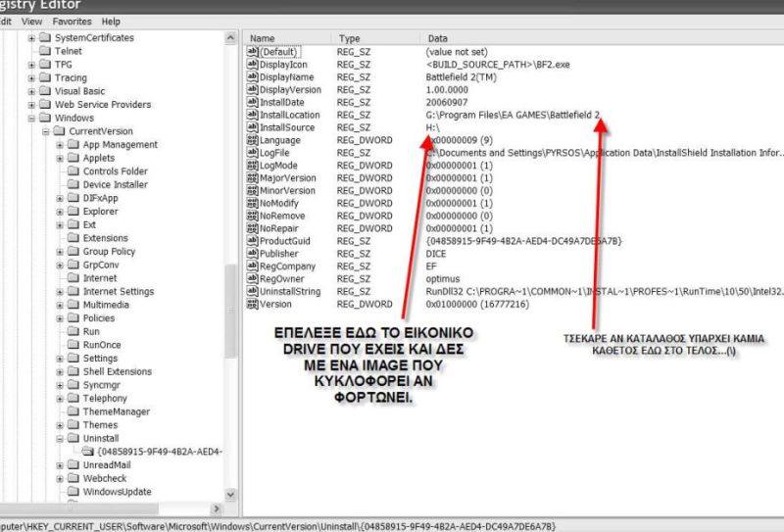Click the tree pane scroll down arrow
Image resolution: width=784 pixels, height=532 pixels.
pos(230,495)
